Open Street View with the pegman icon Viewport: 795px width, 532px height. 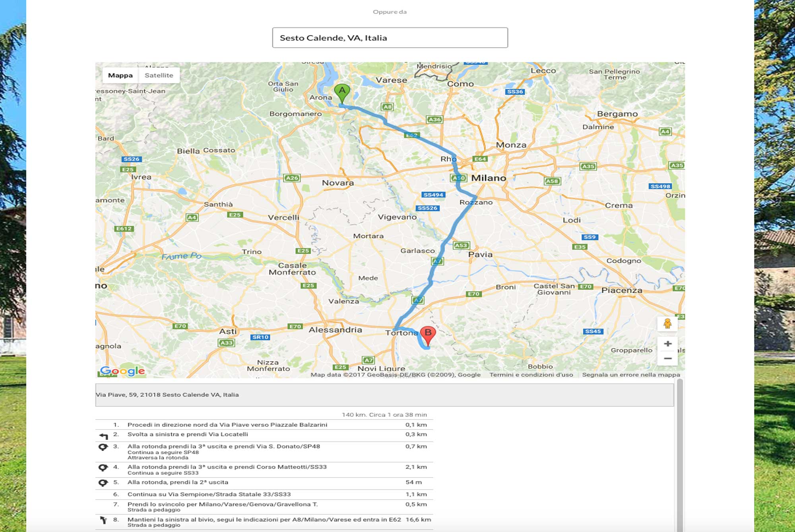point(667,324)
